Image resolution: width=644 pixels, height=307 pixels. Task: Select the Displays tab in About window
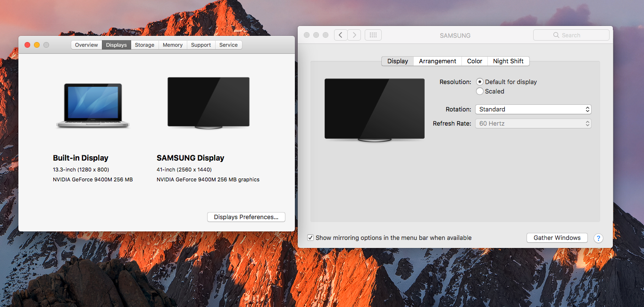(116, 45)
